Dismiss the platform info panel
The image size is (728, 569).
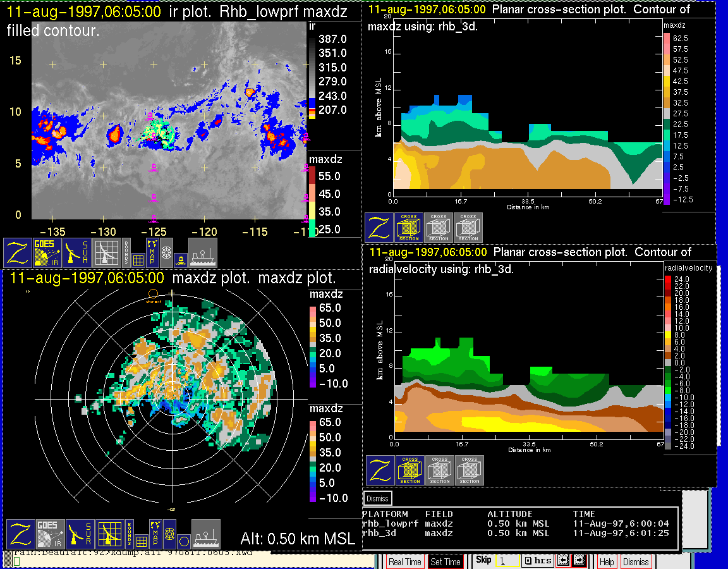377,498
